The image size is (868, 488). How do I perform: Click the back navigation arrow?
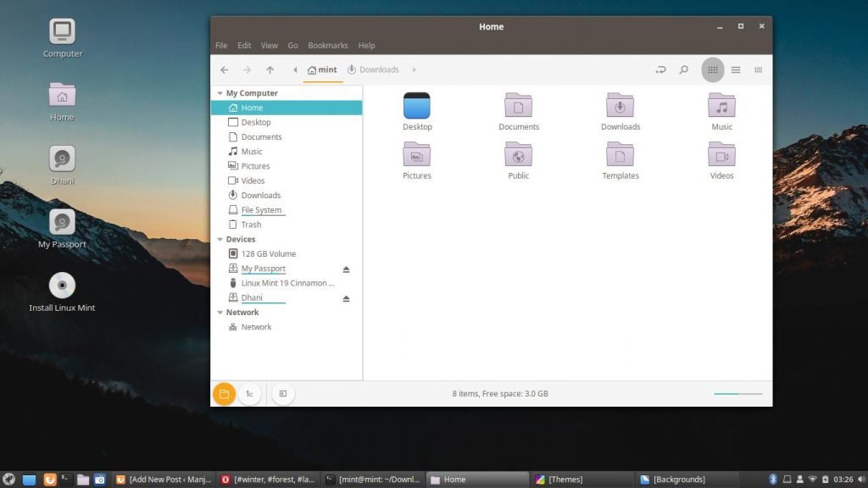pyautogui.click(x=224, y=69)
